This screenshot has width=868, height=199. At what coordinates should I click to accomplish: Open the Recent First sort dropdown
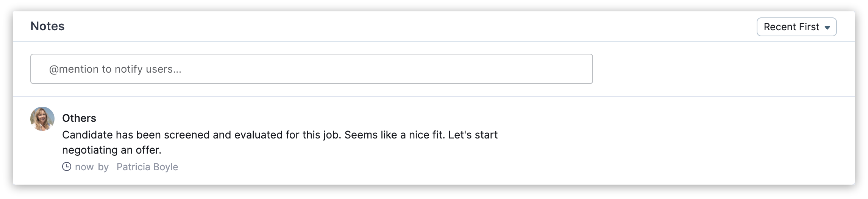tap(796, 27)
